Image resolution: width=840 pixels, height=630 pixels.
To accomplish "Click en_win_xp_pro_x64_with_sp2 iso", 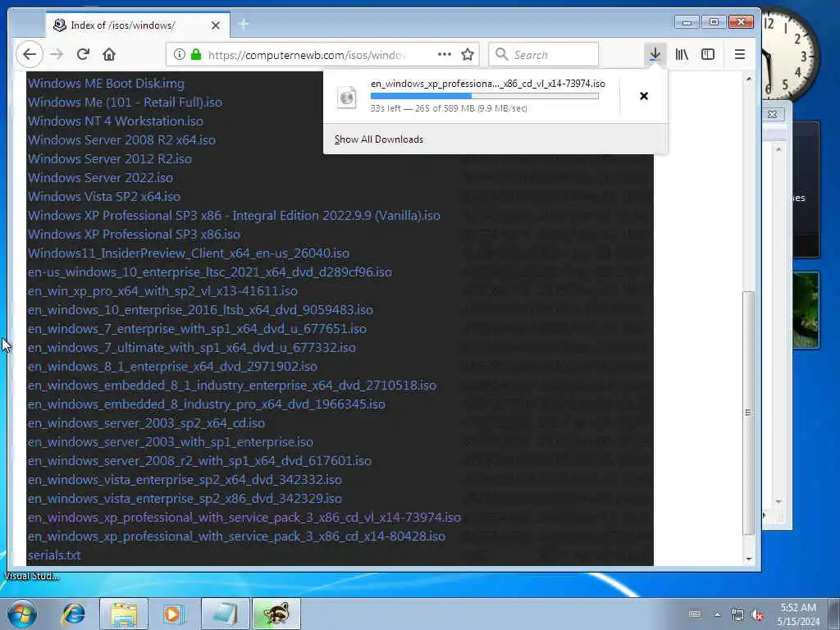I will 163,291.
